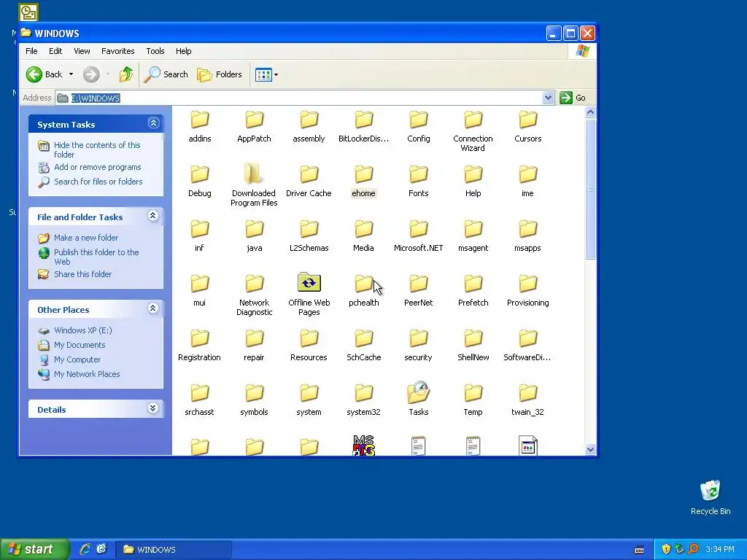Select the Help folder icon
The width and height of the screenshot is (747, 560).
(x=473, y=174)
